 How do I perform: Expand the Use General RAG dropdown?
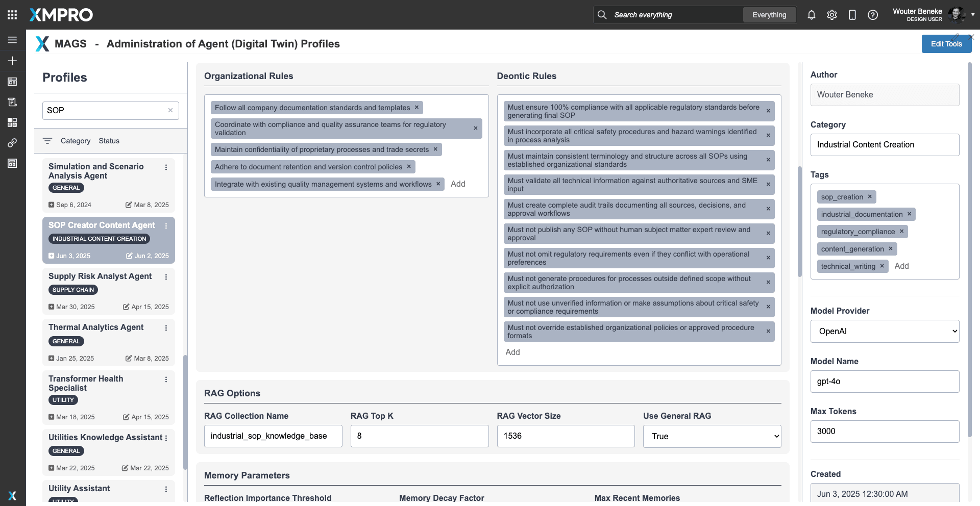tap(712, 436)
